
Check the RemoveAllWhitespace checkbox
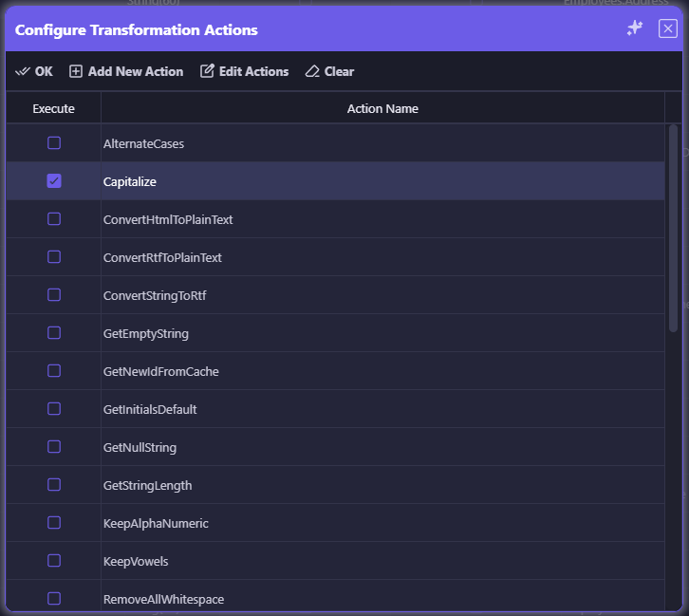[54, 599]
